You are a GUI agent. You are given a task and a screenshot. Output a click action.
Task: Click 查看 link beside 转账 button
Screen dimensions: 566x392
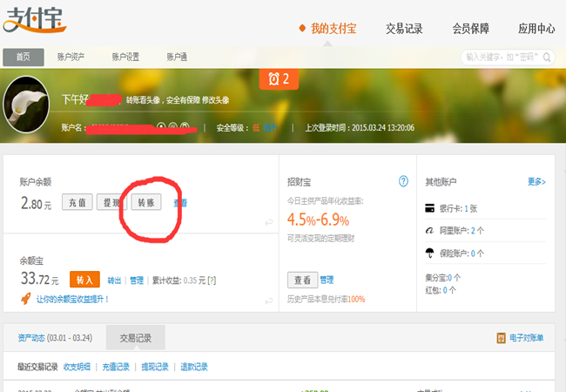[180, 203]
